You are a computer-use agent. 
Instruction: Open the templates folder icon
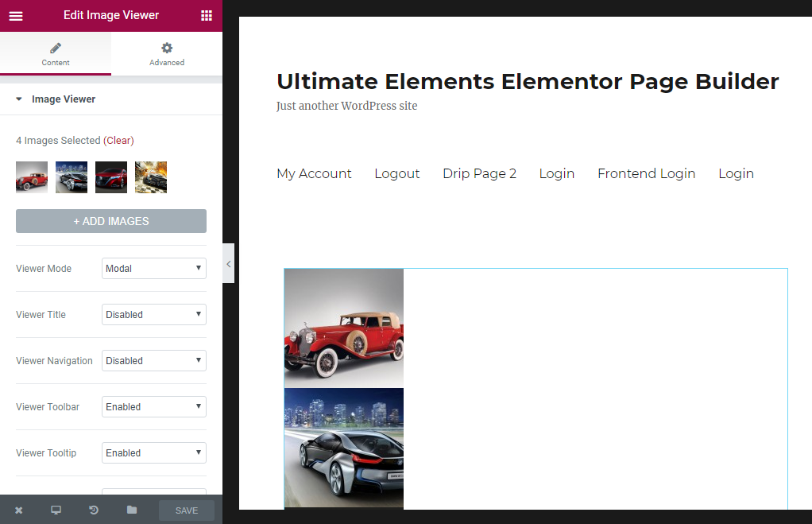[x=132, y=510]
